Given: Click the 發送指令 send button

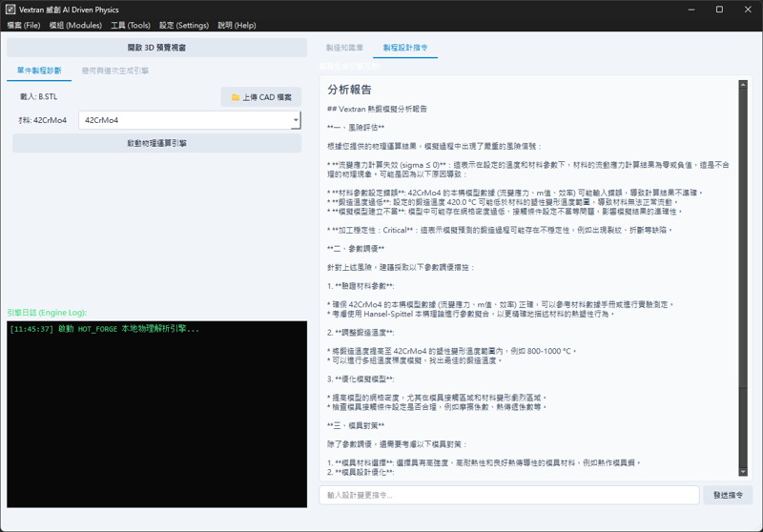Looking at the screenshot, I should (x=729, y=495).
